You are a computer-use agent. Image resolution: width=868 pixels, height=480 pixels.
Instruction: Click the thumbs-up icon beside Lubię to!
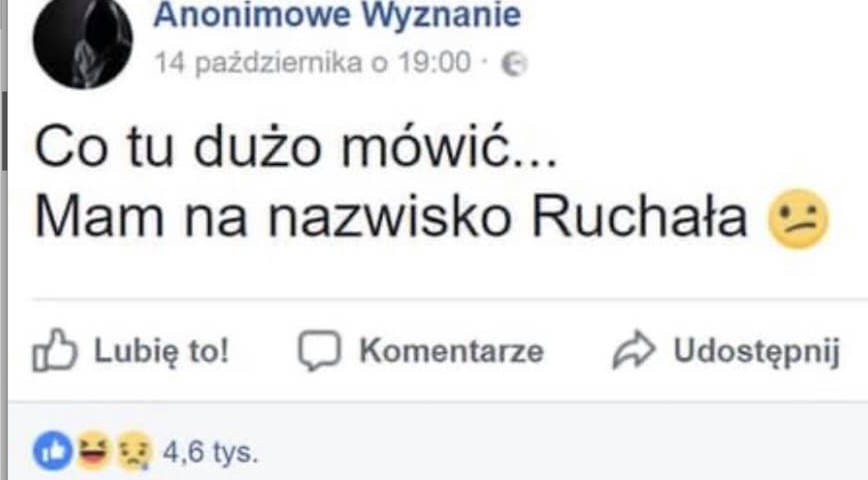tap(54, 350)
